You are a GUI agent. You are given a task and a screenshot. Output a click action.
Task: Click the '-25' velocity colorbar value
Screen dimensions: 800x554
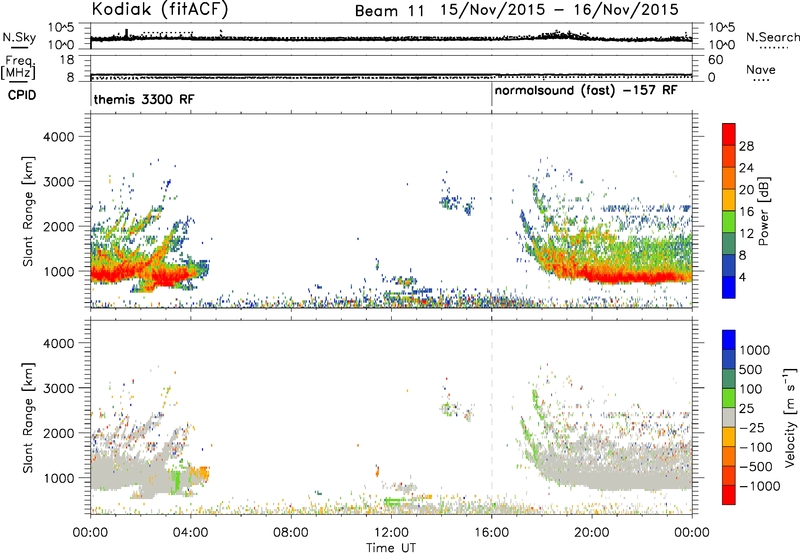(x=753, y=428)
